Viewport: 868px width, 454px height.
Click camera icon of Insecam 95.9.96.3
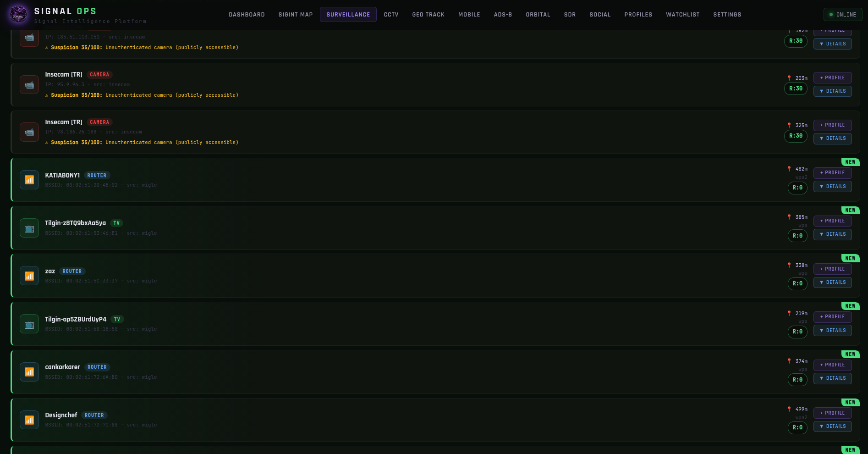pyautogui.click(x=29, y=85)
